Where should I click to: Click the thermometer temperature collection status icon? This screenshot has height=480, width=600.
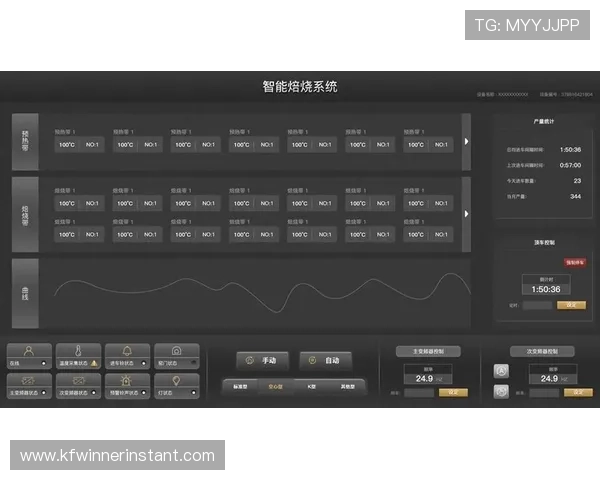79,351
